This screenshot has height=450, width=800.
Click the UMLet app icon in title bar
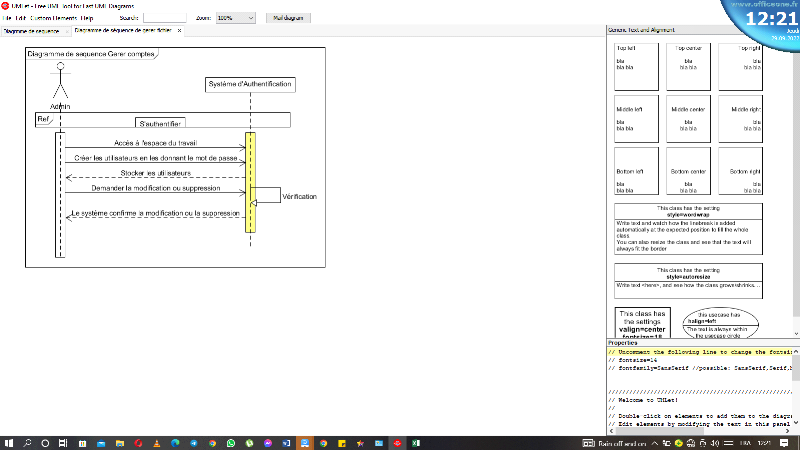click(x=5, y=5)
